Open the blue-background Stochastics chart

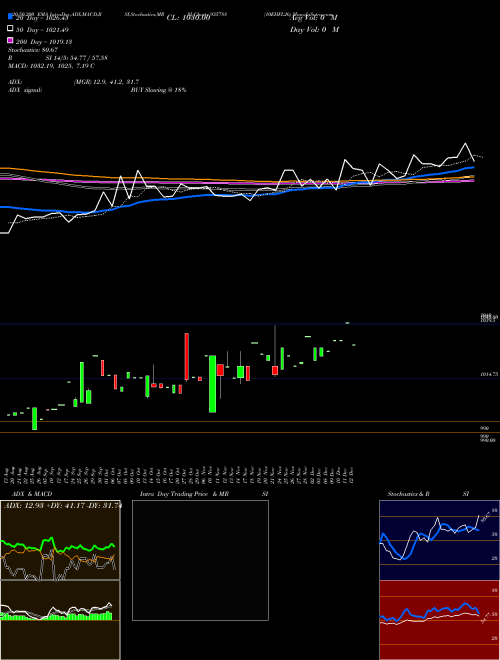(439, 540)
